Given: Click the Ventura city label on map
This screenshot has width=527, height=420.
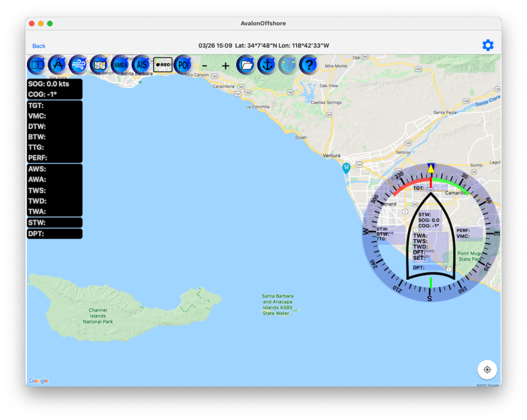Looking at the screenshot, I should (x=331, y=155).
